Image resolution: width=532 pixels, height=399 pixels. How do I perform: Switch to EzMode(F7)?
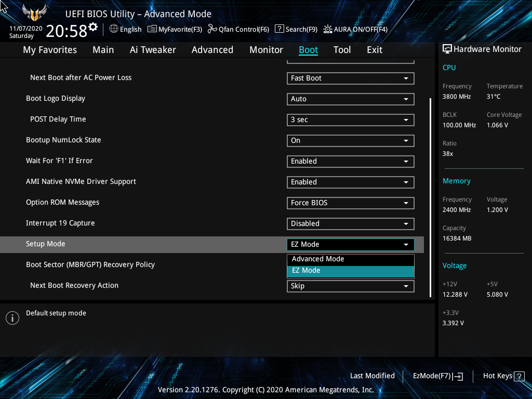437,376
